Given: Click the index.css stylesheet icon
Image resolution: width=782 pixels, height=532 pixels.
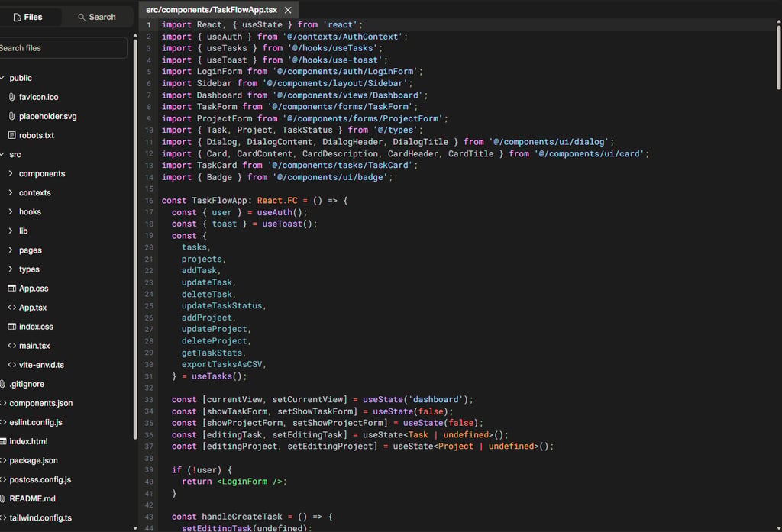Looking at the screenshot, I should (11, 327).
